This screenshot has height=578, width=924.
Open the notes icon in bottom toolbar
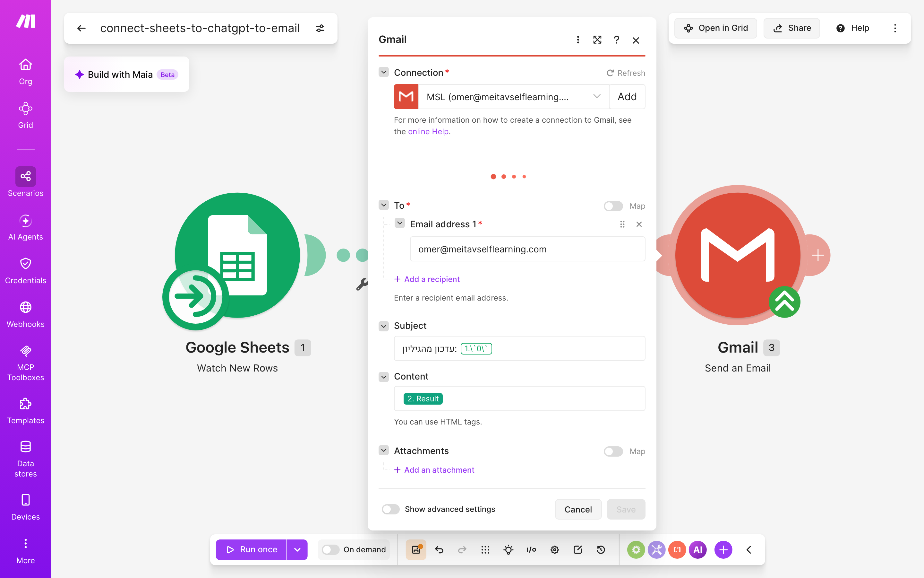(577, 550)
